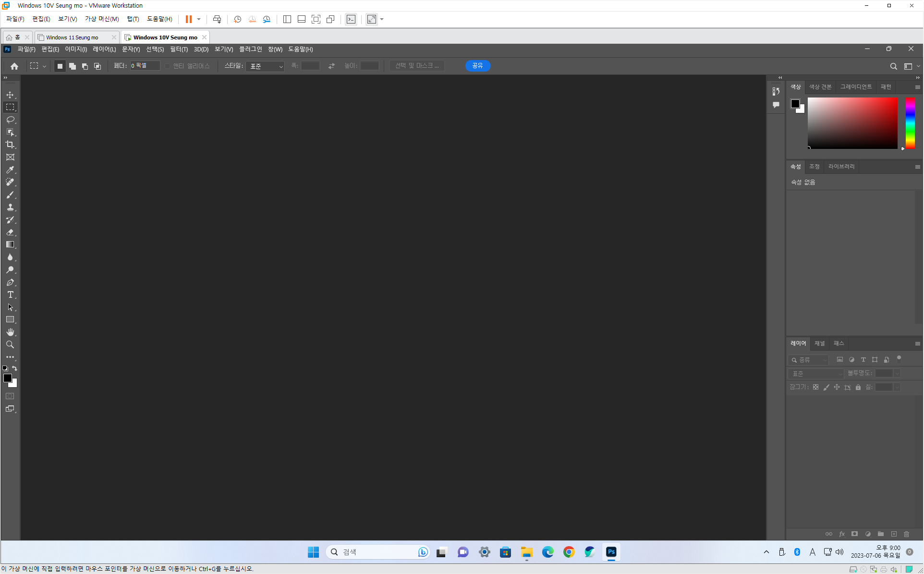This screenshot has height=574, width=924.
Task: Select the Move tool
Action: (x=10, y=95)
